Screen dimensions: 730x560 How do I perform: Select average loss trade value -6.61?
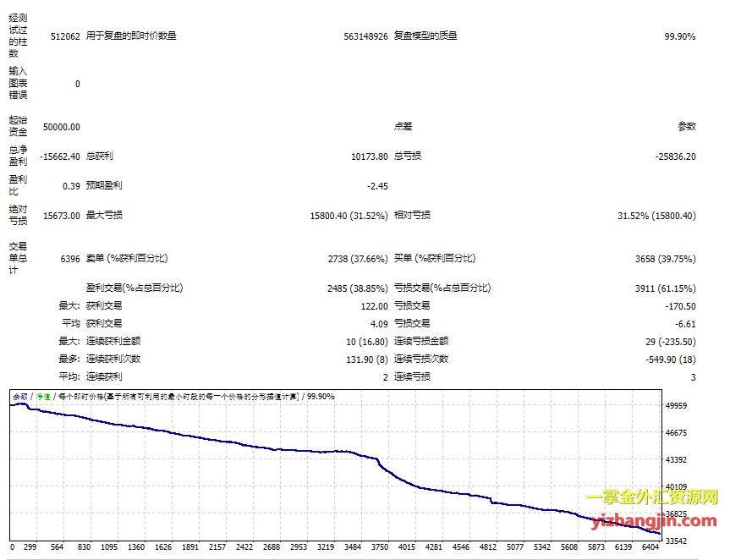[685, 324]
